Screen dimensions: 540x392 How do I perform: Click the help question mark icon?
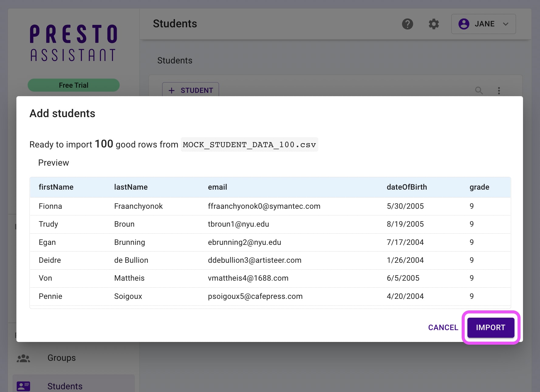pos(407,24)
